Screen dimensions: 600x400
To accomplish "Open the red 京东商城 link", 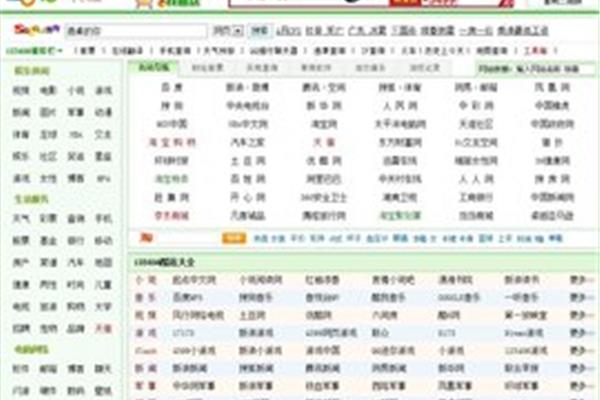I will coord(171,216).
